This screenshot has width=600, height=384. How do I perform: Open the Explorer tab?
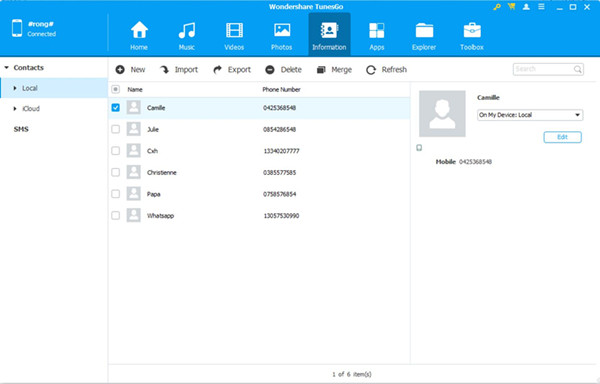pyautogui.click(x=424, y=36)
